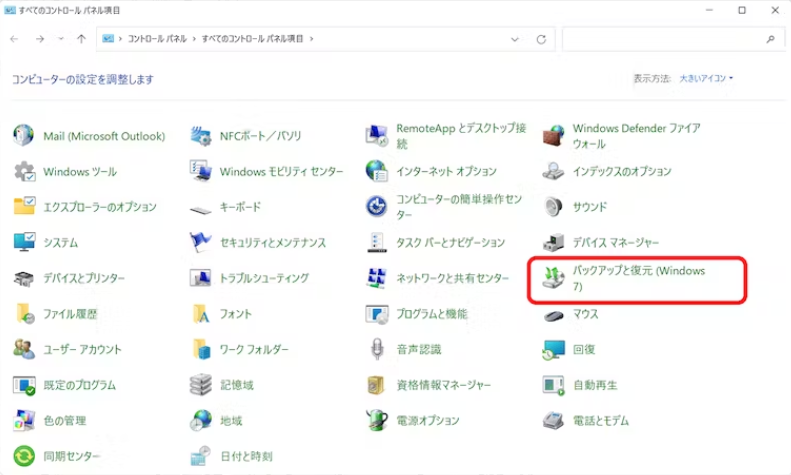Open the 既定のプログラム icon
Screen dimensions: 791x475
pyautogui.click(x=24, y=385)
